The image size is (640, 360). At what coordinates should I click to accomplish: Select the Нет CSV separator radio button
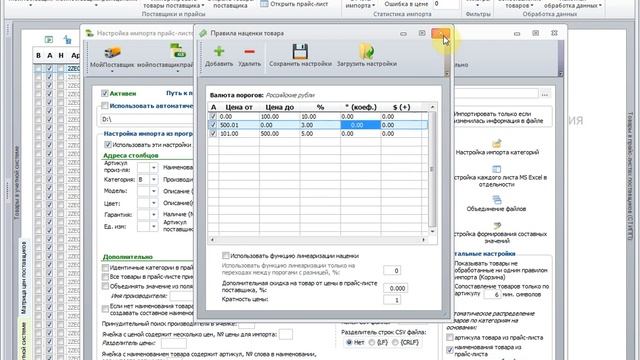point(349,342)
